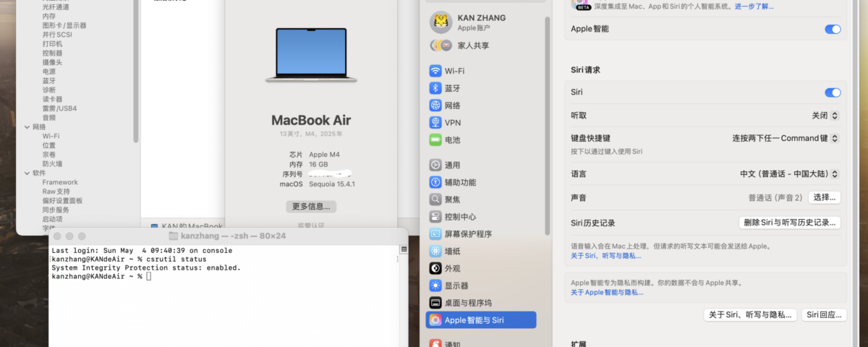Screen dimensions: 868x347
Task: Click the 更多信息... button
Action: [311, 207]
